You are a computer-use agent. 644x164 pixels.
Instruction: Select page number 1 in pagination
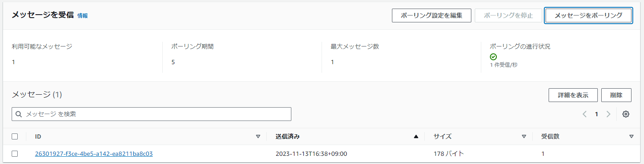click(x=597, y=114)
